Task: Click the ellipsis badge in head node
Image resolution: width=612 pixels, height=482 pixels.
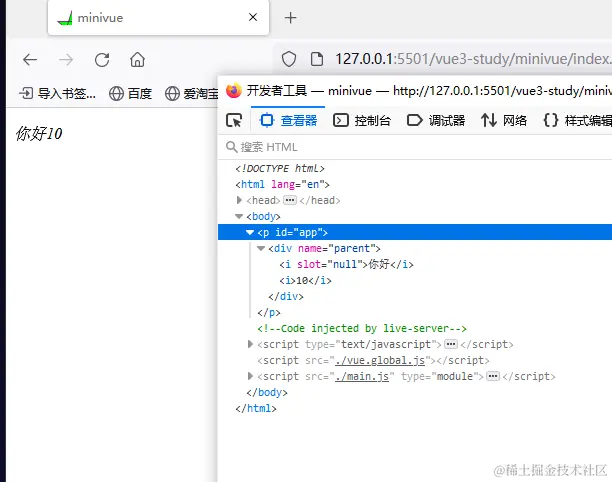Action: coord(290,200)
